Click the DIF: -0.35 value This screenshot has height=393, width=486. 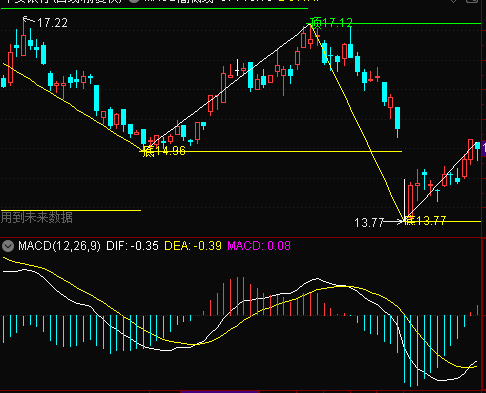point(132,246)
